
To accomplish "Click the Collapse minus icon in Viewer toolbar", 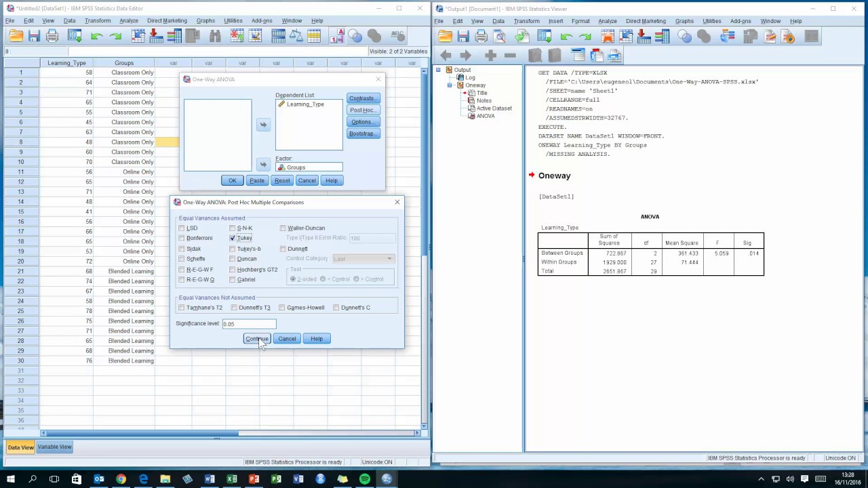I will pyautogui.click(x=510, y=56).
